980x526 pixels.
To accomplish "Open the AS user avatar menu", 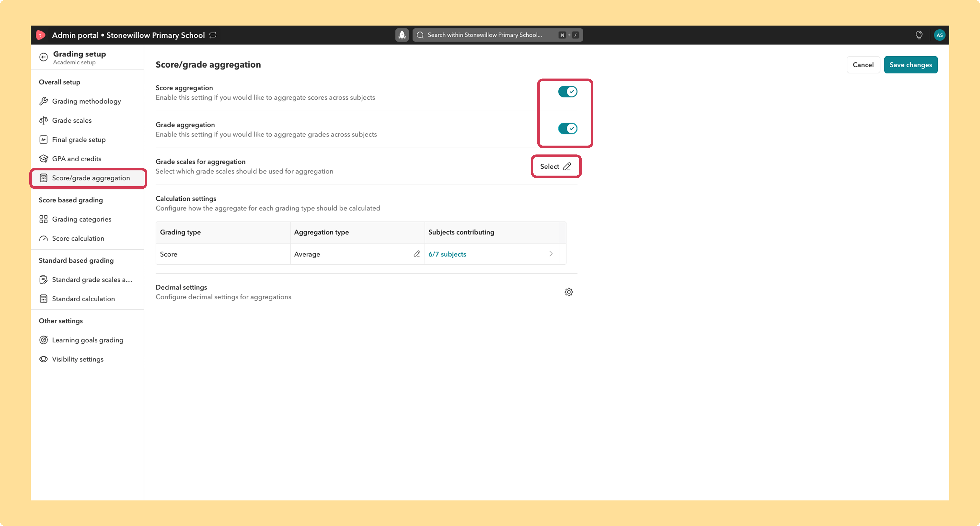I will [x=939, y=35].
